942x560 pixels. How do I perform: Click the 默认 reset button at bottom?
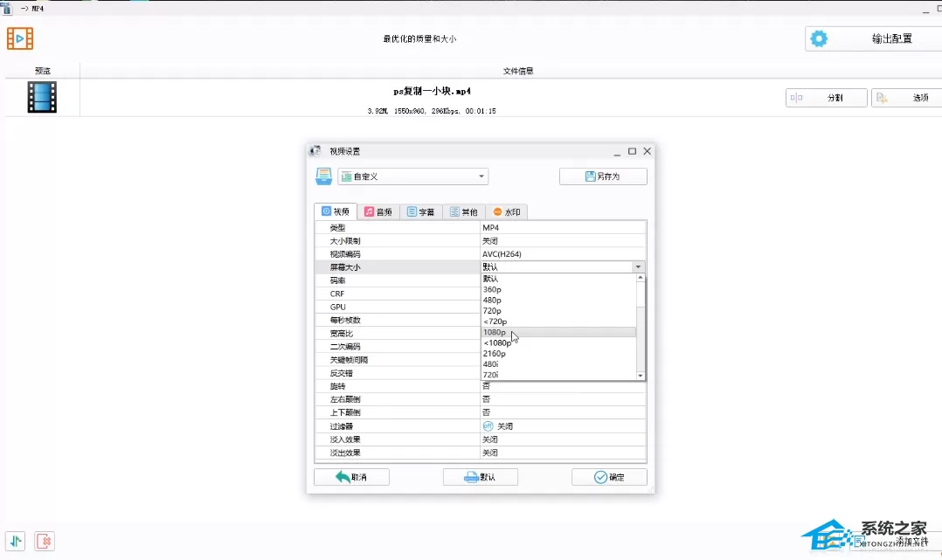tap(481, 477)
